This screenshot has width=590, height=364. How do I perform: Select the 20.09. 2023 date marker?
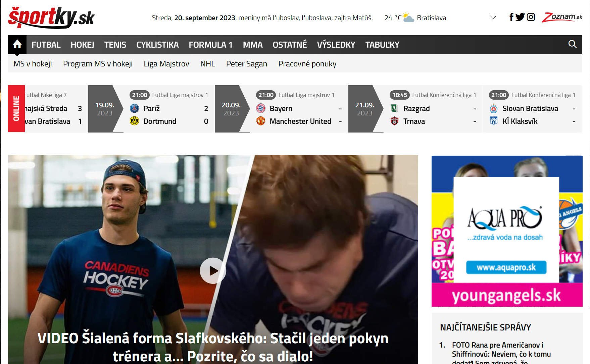231,109
